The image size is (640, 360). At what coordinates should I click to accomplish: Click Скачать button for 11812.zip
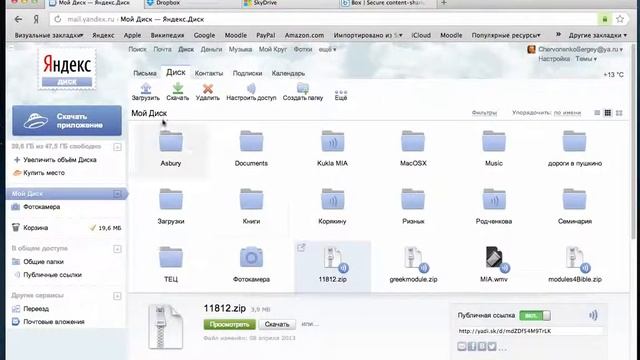click(x=277, y=324)
